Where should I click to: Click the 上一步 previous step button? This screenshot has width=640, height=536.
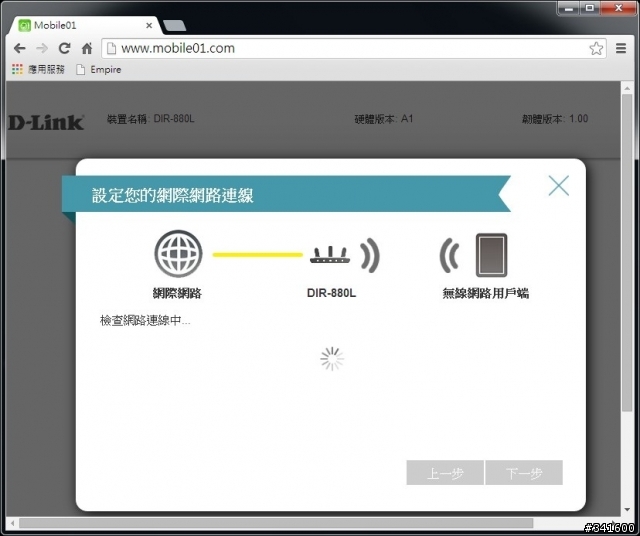pyautogui.click(x=445, y=473)
